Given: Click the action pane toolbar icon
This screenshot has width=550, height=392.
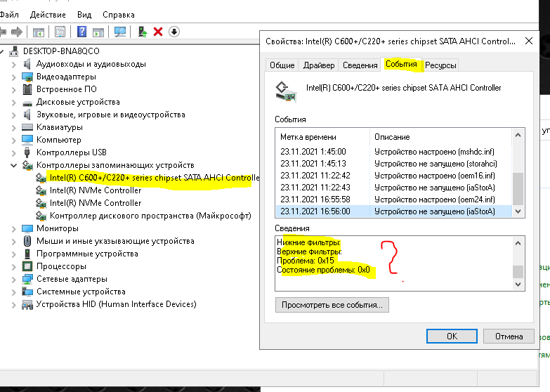Looking at the screenshot, I should 98,32.
